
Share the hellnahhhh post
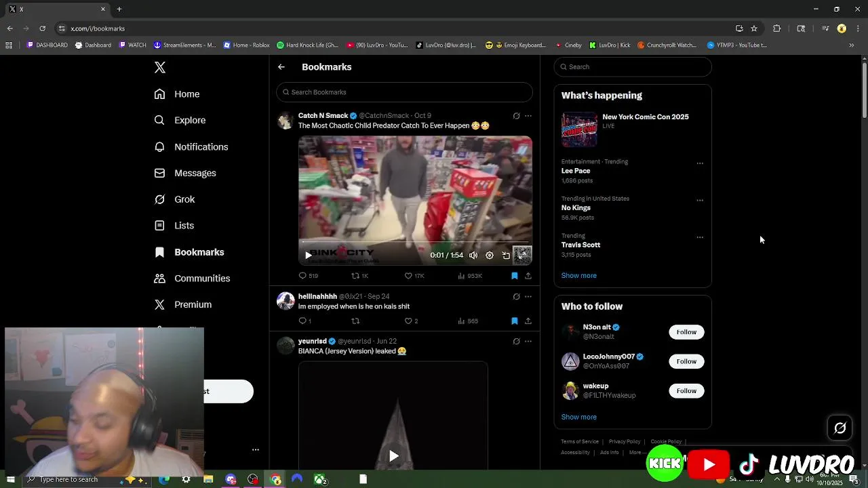[x=528, y=321]
